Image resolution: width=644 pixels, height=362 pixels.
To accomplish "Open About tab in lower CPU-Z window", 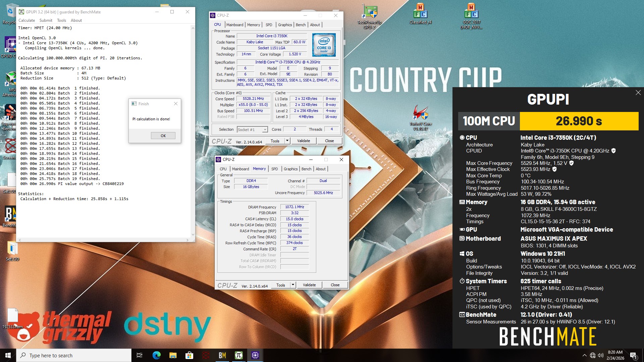I will (321, 169).
